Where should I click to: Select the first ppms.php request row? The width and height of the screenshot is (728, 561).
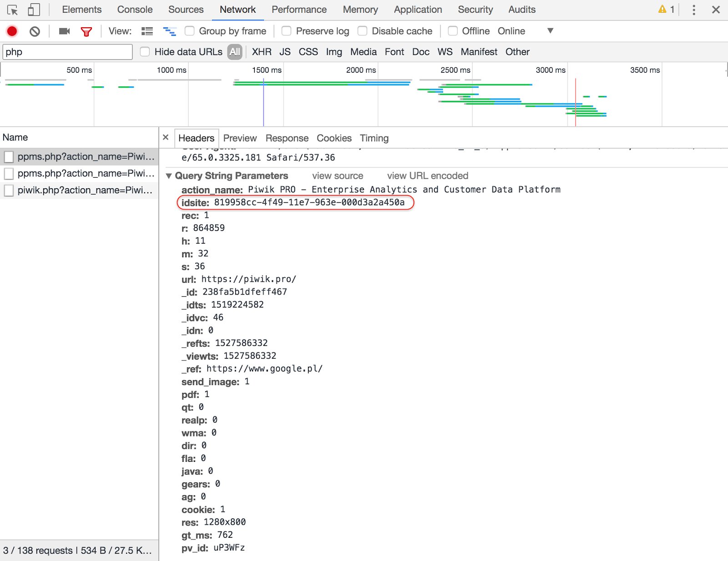tap(79, 157)
